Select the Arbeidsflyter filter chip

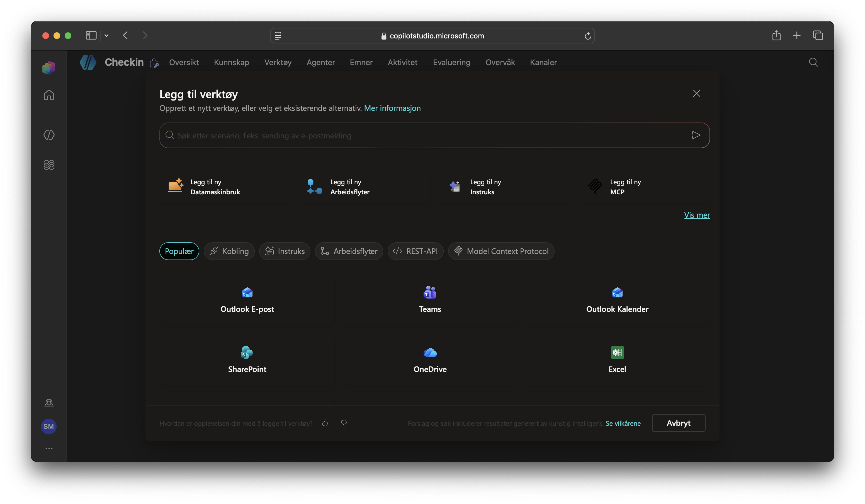click(349, 251)
